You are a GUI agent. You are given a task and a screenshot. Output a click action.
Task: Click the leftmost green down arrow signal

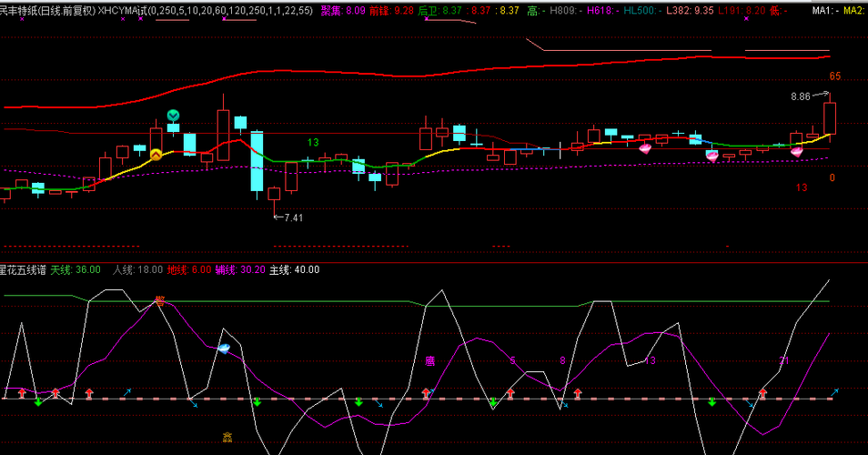point(38,402)
